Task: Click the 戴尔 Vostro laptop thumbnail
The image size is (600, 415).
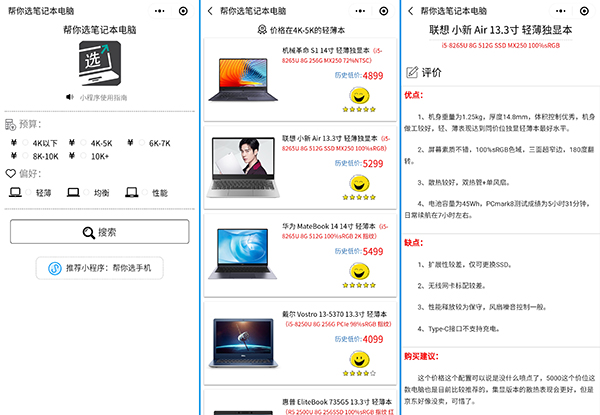Action: (x=243, y=343)
